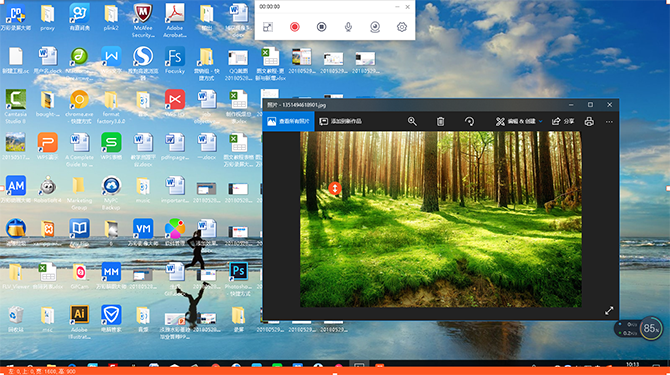Screen dimensions: 670x375
Task: Open the See more ellipsis menu in Photos
Action: coord(609,122)
